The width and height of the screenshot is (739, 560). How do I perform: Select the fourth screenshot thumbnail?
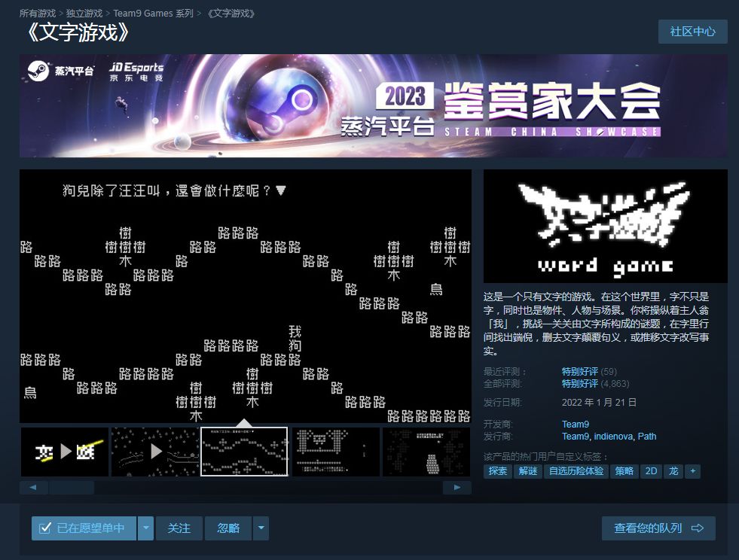[x=335, y=452]
